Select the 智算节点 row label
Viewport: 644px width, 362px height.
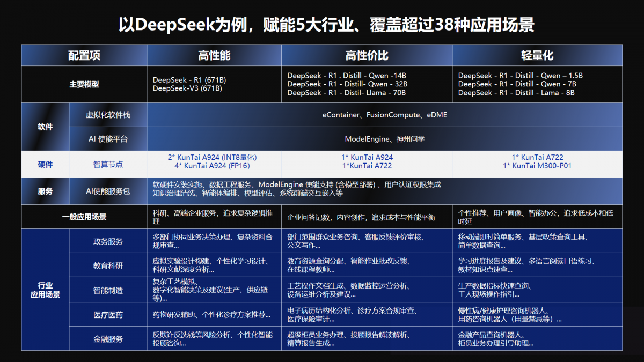click(108, 164)
